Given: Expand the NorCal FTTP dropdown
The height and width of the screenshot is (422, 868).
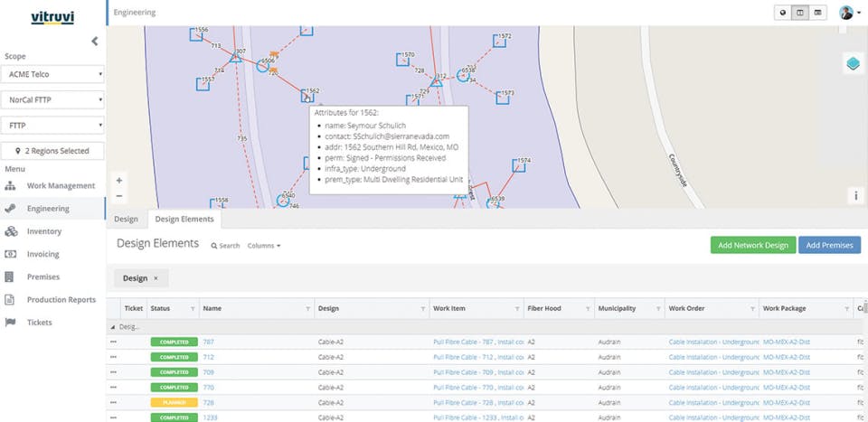Looking at the screenshot, I should tap(52, 99).
